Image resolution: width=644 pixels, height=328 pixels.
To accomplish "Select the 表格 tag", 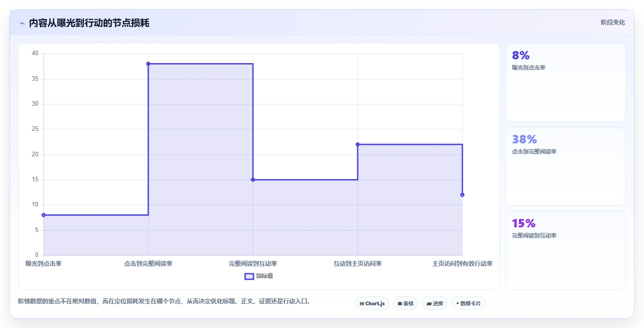I will [405, 303].
